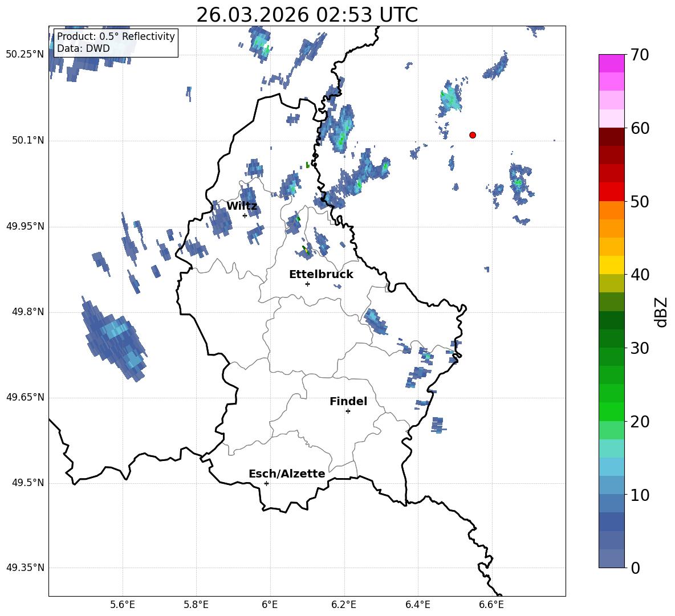This screenshot has width=675, height=616.
Task: Select the Wiltz station label
Action: pyautogui.click(x=242, y=206)
